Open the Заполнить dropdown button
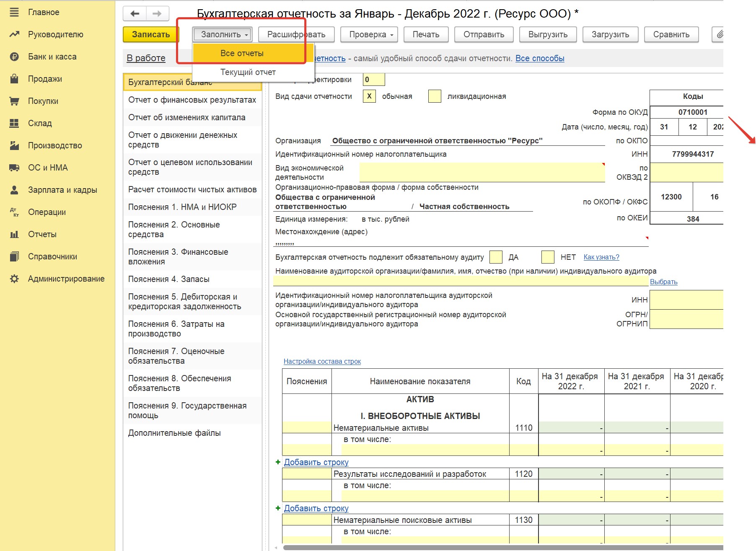Viewport: 756px width, 551px height. (223, 34)
